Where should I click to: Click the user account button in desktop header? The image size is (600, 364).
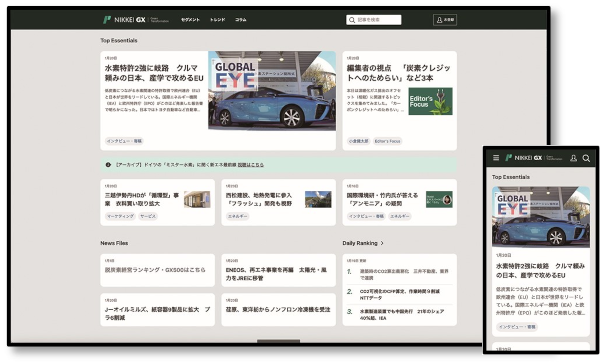pos(445,20)
